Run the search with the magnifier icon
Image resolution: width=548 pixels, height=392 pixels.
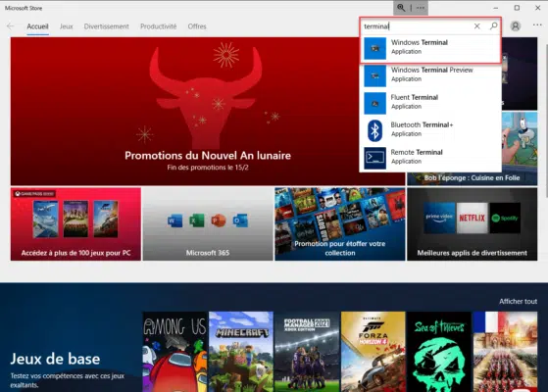pos(493,26)
